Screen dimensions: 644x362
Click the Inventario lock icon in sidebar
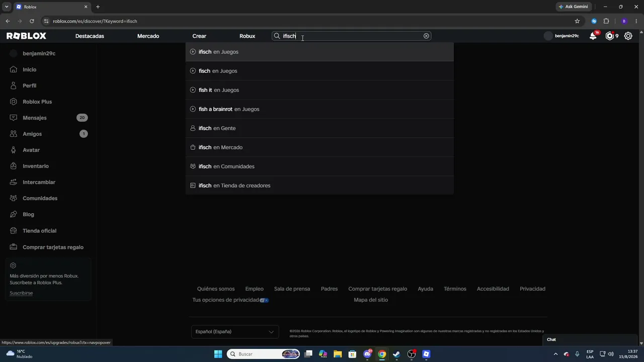14,166
